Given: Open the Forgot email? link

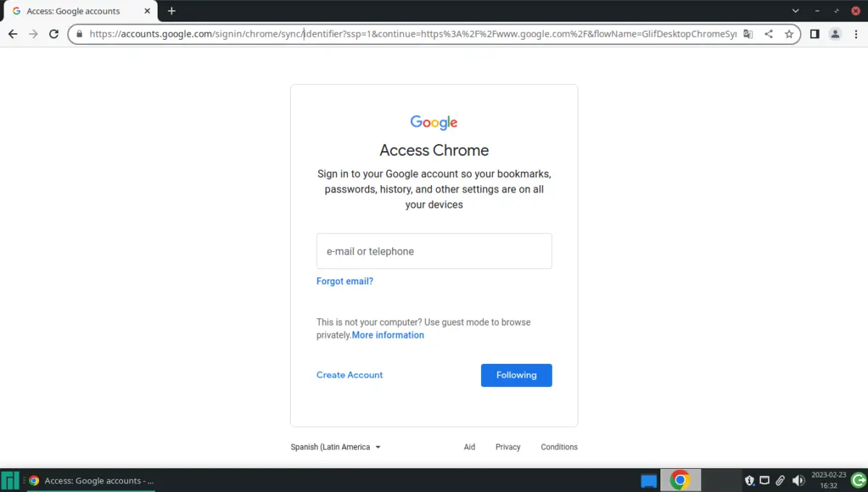Looking at the screenshot, I should (345, 281).
